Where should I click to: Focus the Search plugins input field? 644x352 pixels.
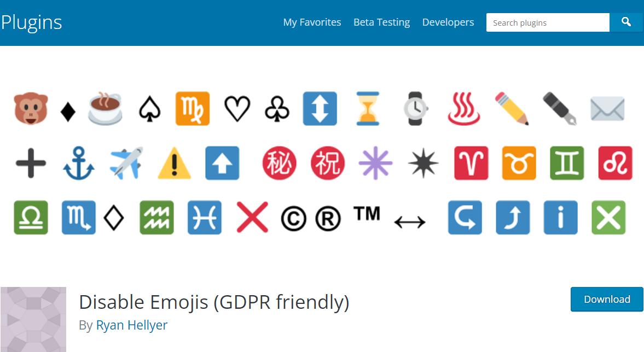tap(547, 22)
